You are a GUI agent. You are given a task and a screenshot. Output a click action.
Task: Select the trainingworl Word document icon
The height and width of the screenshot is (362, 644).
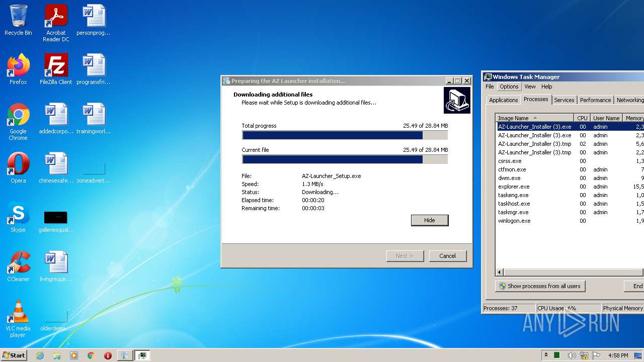[94, 119]
